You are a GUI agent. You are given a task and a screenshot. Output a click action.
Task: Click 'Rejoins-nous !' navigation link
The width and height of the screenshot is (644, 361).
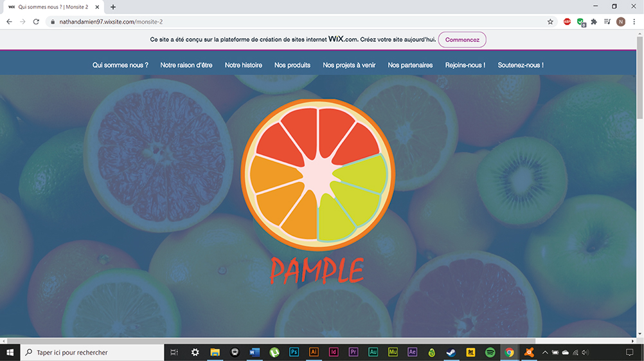point(465,65)
